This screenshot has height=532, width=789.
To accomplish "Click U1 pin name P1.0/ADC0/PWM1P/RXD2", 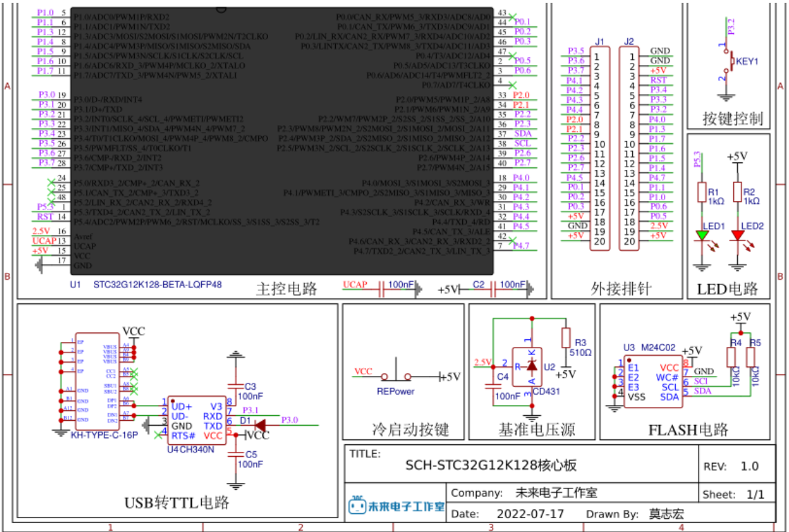I will (x=122, y=17).
